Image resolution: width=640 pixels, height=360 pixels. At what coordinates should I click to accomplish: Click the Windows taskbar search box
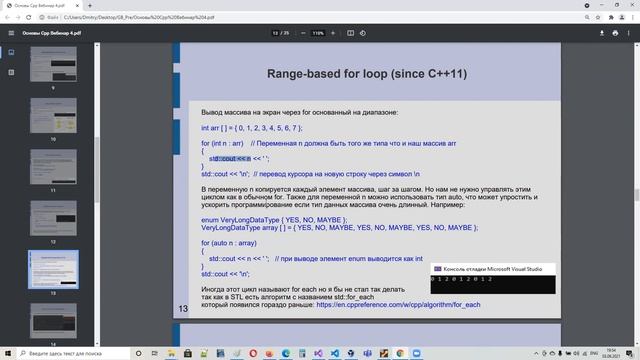(x=73, y=353)
